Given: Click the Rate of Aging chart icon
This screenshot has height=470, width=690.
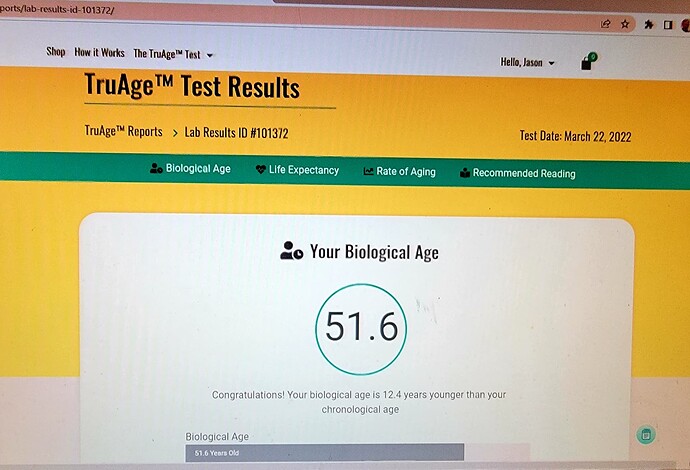Looking at the screenshot, I should tap(368, 171).
